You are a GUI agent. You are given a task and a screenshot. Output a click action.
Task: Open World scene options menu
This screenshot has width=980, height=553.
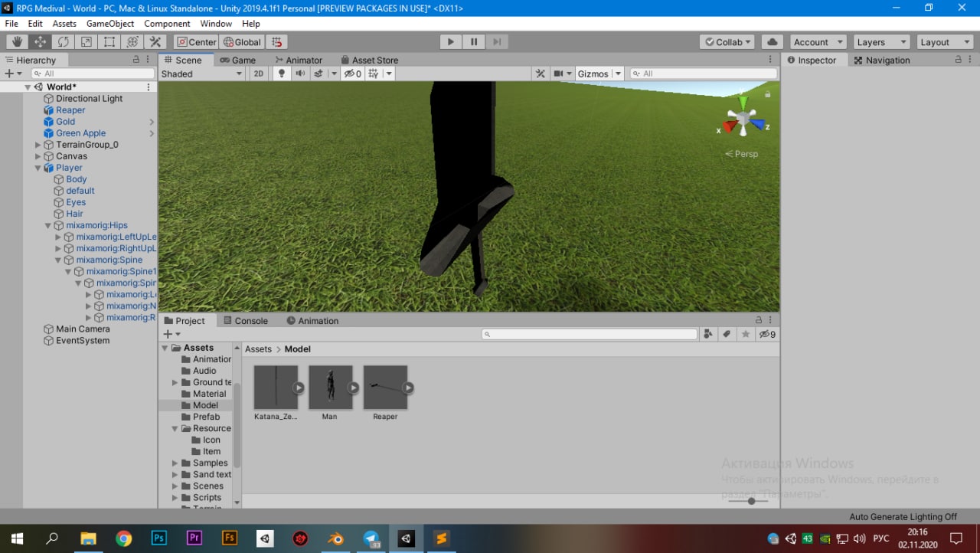tap(149, 87)
